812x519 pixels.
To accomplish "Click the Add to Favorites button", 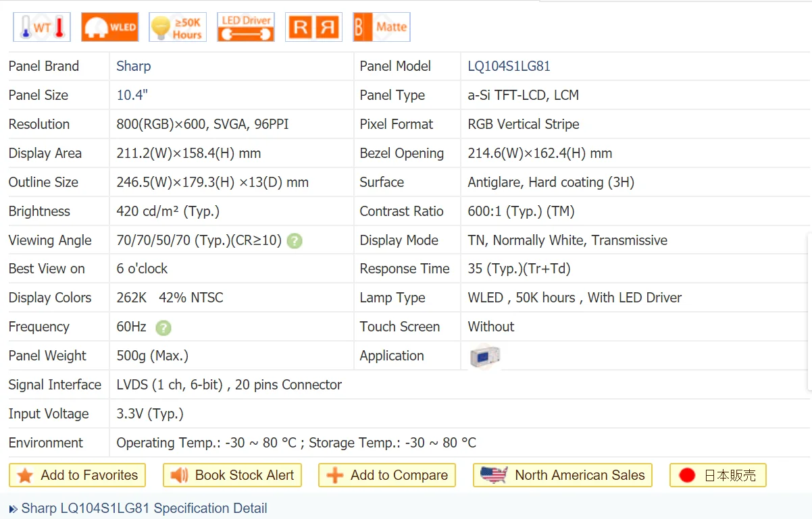I will coord(77,475).
